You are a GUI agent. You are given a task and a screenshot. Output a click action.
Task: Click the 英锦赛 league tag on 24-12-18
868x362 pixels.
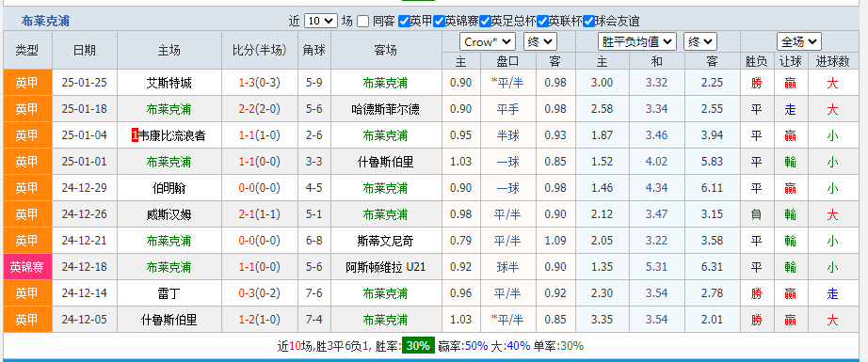pyautogui.click(x=27, y=267)
